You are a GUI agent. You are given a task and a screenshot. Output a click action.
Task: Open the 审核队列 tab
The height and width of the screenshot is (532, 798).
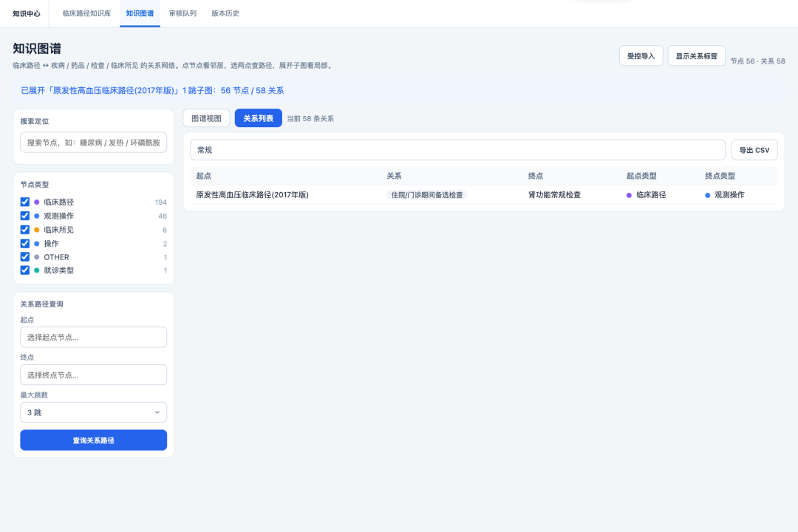coord(183,14)
